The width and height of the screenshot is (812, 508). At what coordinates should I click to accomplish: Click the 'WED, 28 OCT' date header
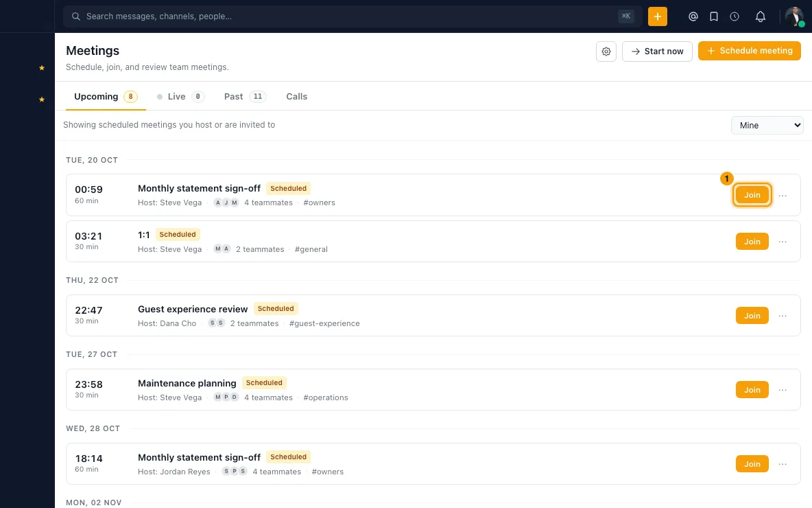[93, 428]
